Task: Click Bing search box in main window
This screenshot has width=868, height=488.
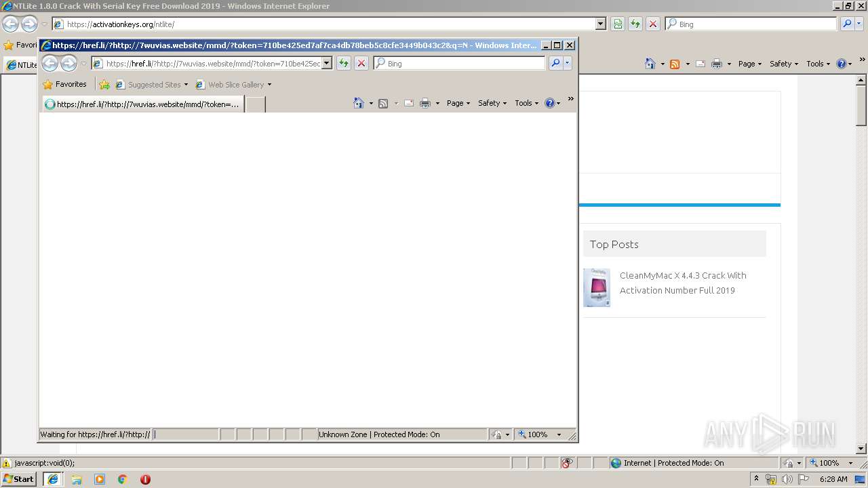Action: pyautogui.click(x=751, y=24)
